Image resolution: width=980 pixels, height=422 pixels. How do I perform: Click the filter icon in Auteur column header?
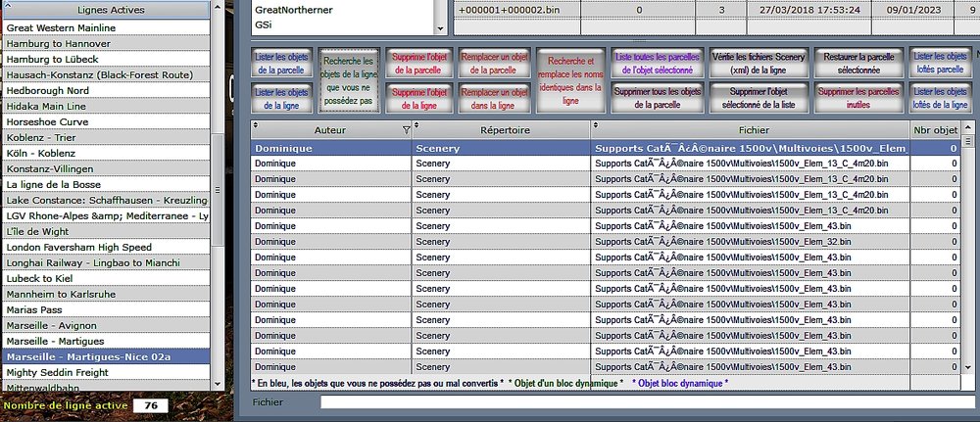pyautogui.click(x=407, y=129)
